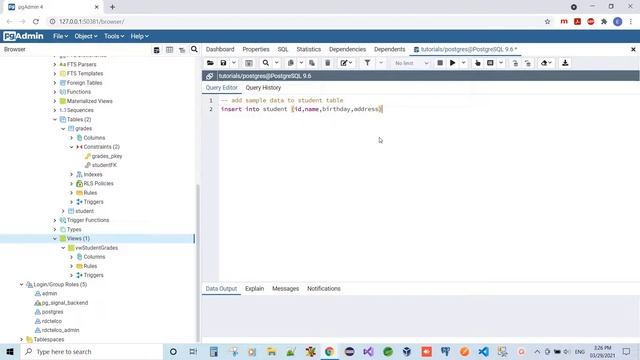Select the Query Editor tab
640x360 pixels.
[222, 88]
